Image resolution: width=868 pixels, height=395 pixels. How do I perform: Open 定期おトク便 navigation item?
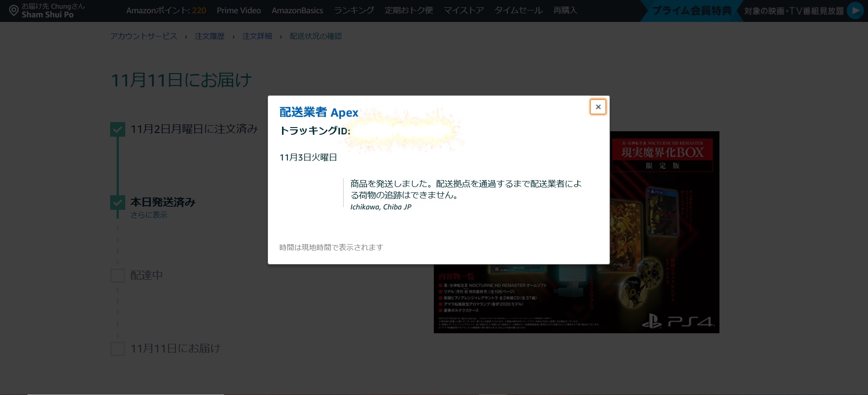(409, 11)
